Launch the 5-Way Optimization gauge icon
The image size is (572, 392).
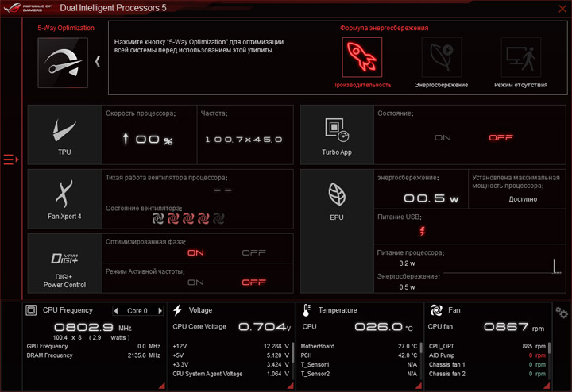pyautogui.click(x=63, y=63)
